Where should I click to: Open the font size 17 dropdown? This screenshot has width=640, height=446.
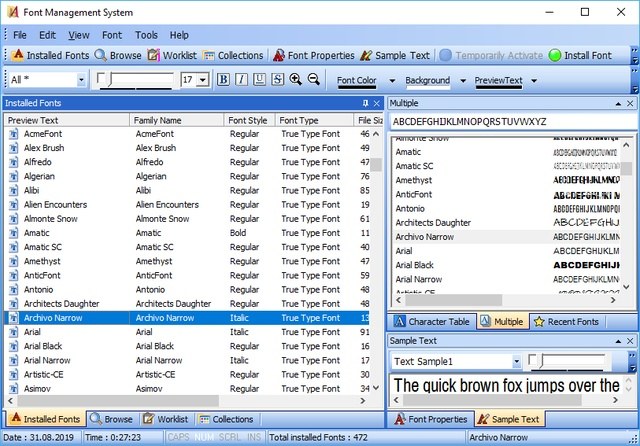pyautogui.click(x=203, y=80)
